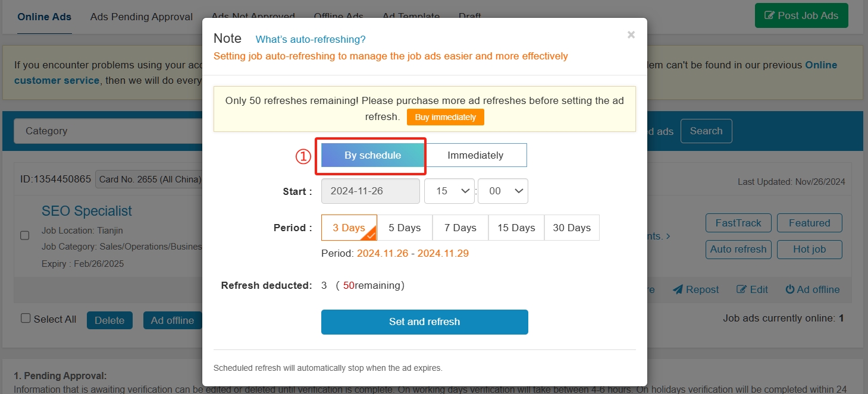Choose the 7 Days period option
Screen dimensions: 868x394
[x=460, y=228]
